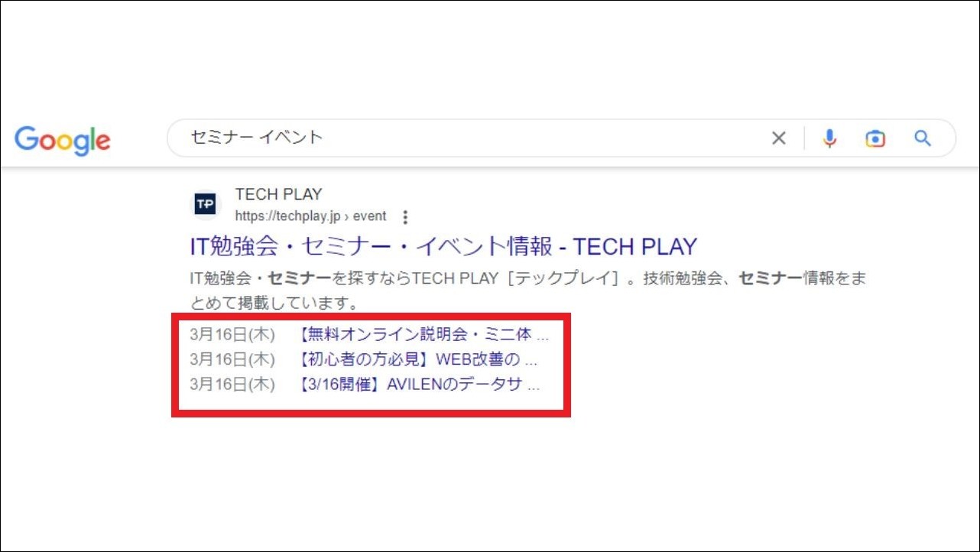Submit search using the magnifying glass icon
The width and height of the screenshot is (980, 552).
coord(923,138)
